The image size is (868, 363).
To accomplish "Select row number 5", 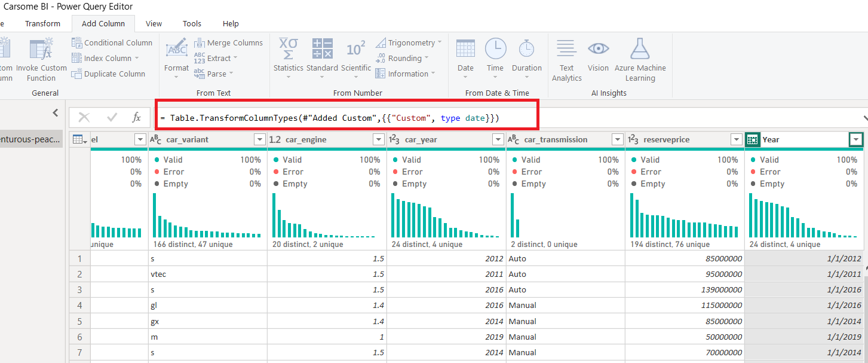I will tap(79, 321).
